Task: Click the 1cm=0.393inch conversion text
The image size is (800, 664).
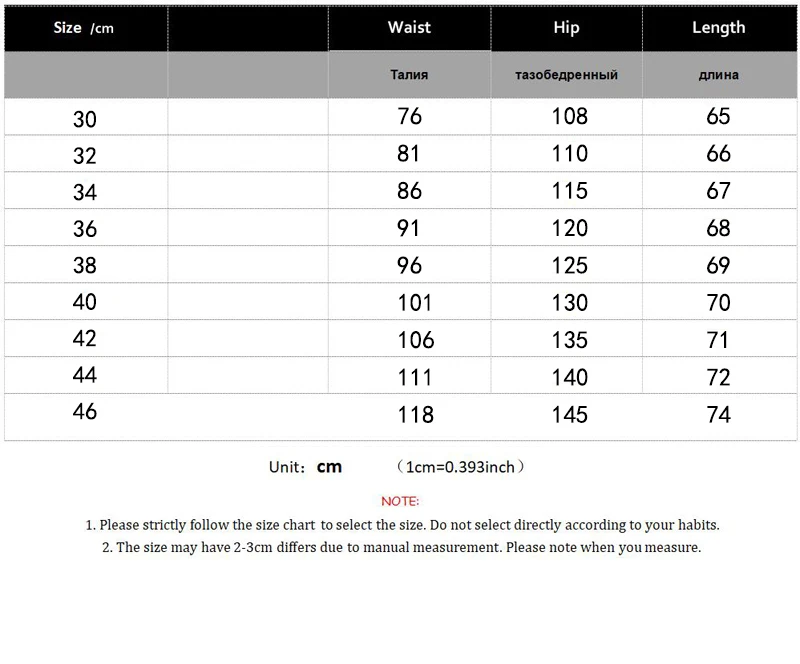Action: [x=461, y=467]
